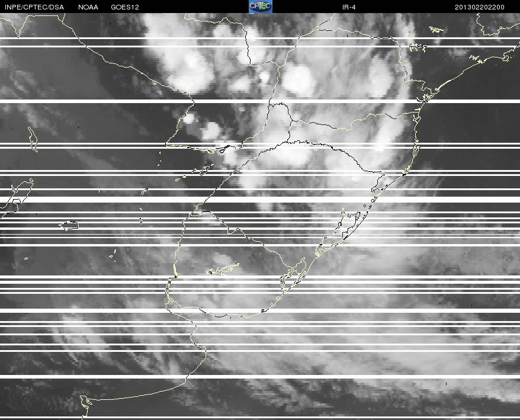Image resolution: width=520 pixels, height=420 pixels.
Task: Click the peninsula outline at bottom left
Action: 85,404
